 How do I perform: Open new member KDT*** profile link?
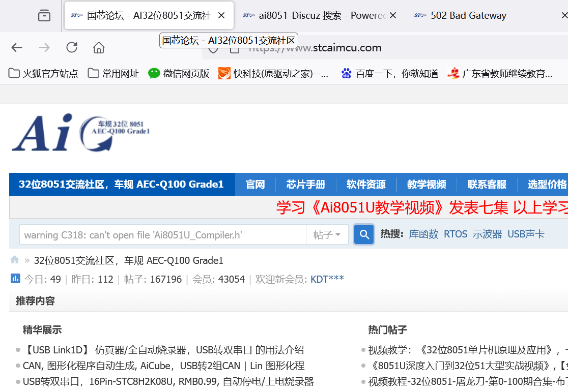coord(327,279)
